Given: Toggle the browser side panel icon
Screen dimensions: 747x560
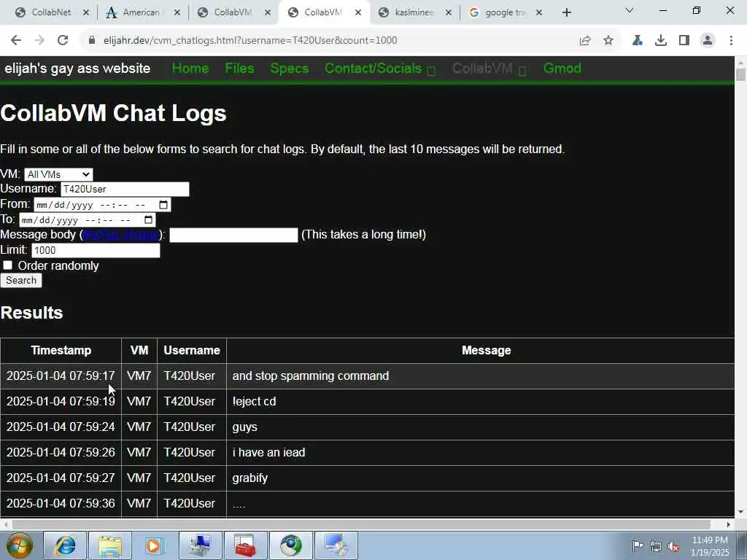Looking at the screenshot, I should [x=684, y=41].
